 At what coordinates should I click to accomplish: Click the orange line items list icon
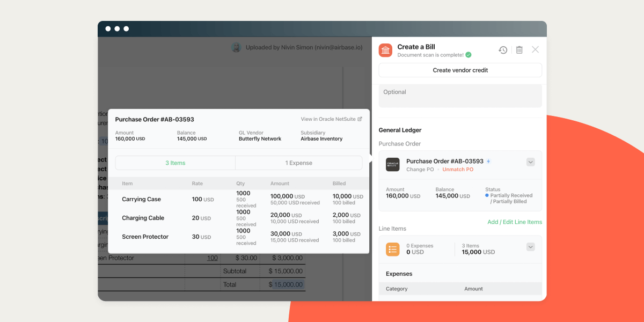(x=393, y=249)
